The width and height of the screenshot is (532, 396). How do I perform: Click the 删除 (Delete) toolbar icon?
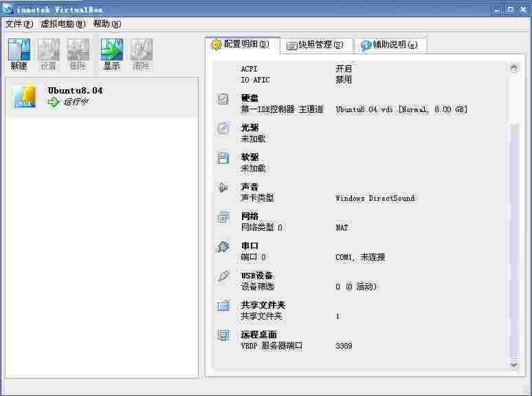click(x=78, y=54)
